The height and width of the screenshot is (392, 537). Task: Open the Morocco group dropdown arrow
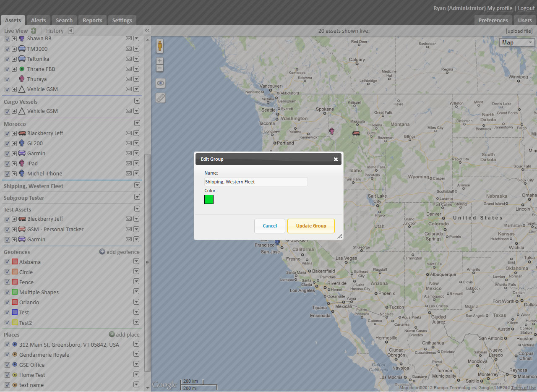(x=137, y=123)
